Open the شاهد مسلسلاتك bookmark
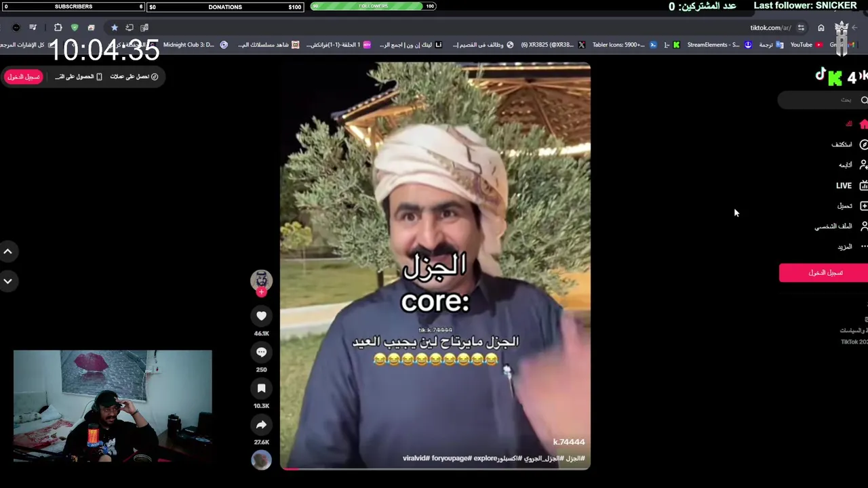Screen dimensions: 868x488 pyautogui.click(x=269, y=45)
